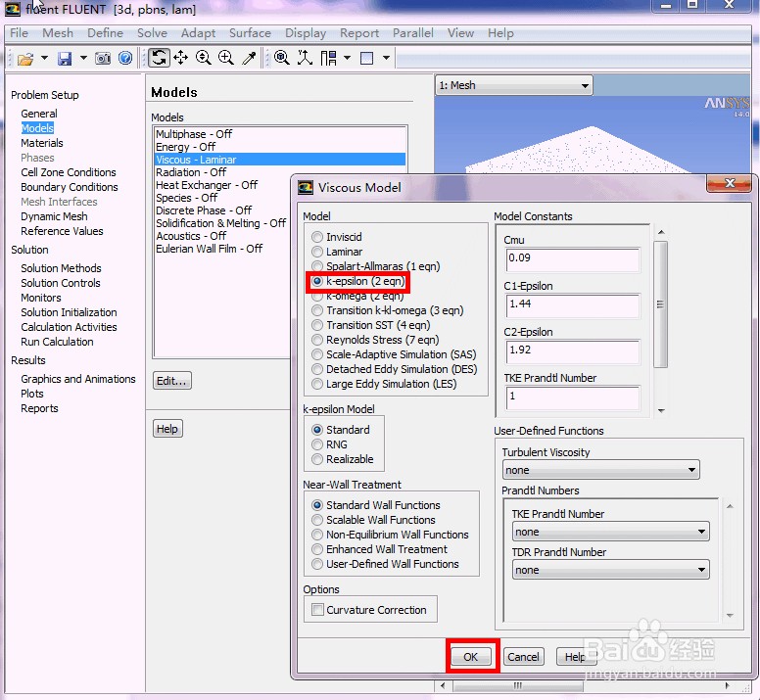This screenshot has width=760, height=700.
Task: Select Transition SST (4 eqn) model
Action: pyautogui.click(x=317, y=325)
